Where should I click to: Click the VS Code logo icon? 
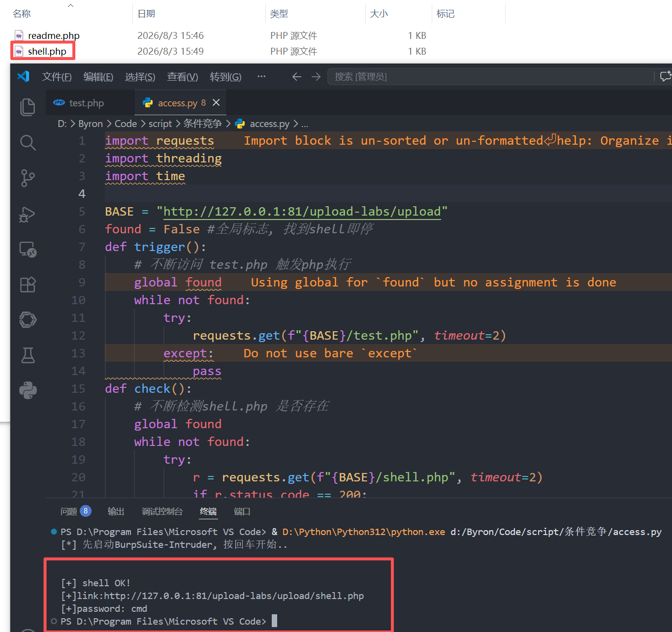click(23, 76)
